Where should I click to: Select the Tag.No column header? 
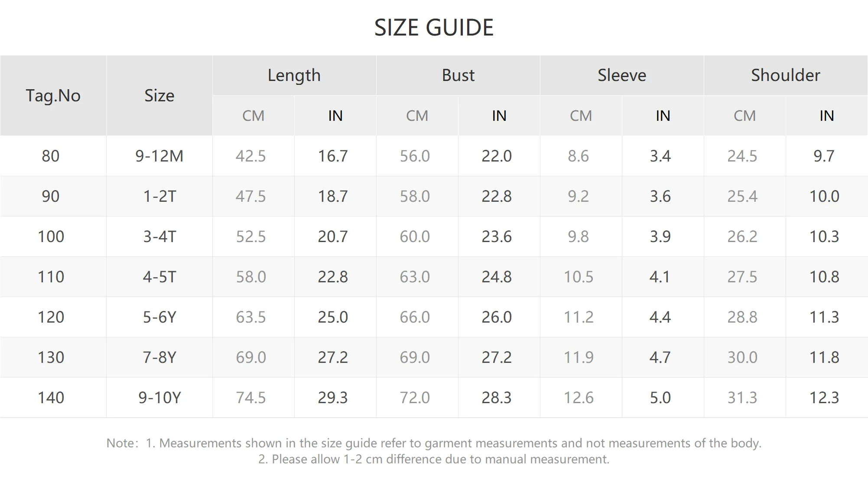[53, 95]
